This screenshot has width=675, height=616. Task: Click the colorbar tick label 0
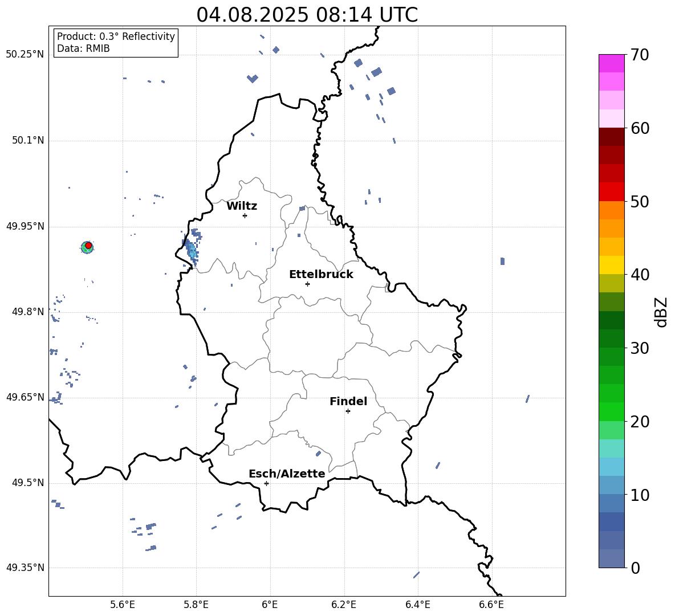coord(636,568)
